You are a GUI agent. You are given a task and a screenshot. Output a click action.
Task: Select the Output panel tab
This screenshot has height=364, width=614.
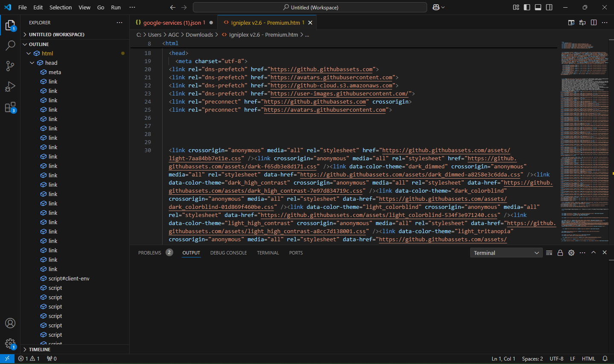tap(191, 253)
